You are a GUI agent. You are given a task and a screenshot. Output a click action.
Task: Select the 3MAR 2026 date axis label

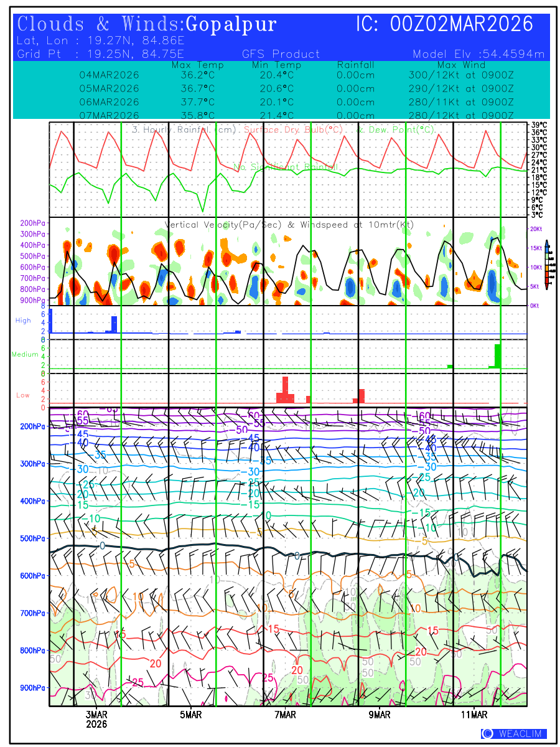point(96,720)
